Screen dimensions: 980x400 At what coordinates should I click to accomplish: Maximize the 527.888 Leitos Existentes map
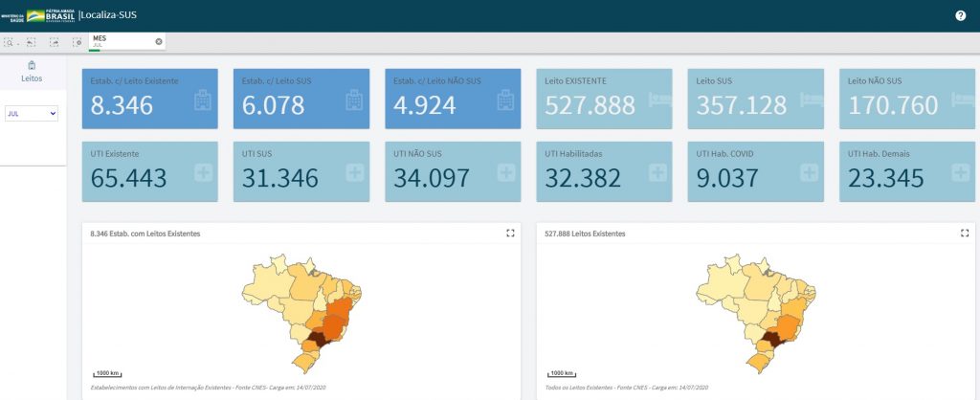pyautogui.click(x=965, y=233)
